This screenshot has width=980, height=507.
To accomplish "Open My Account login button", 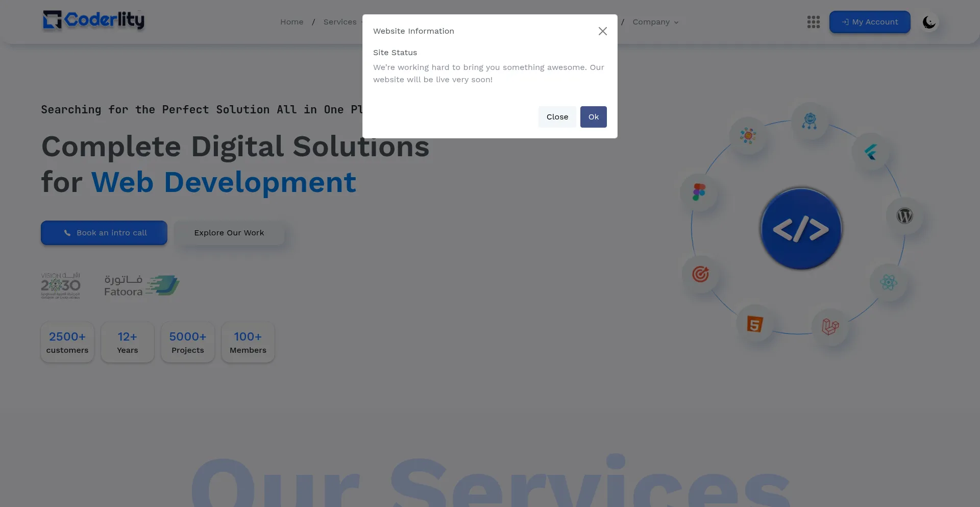I will (869, 22).
